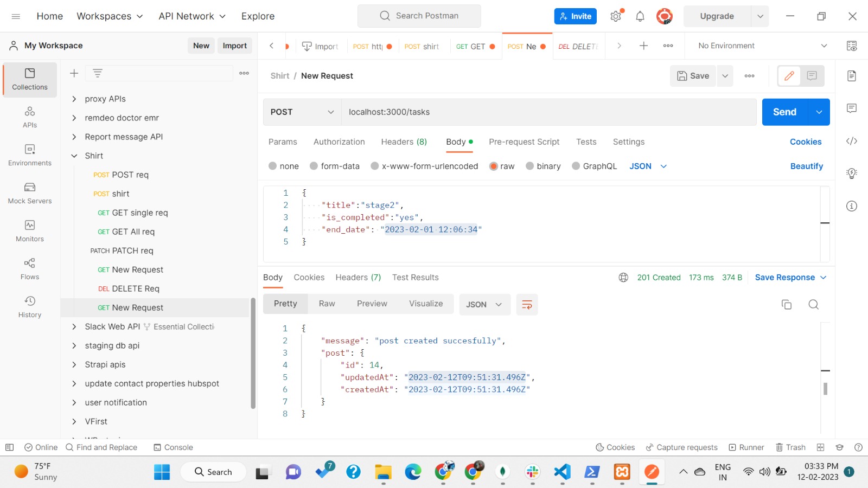This screenshot has height=488, width=868.
Task: Click the Import button in workspace header
Action: pos(235,46)
